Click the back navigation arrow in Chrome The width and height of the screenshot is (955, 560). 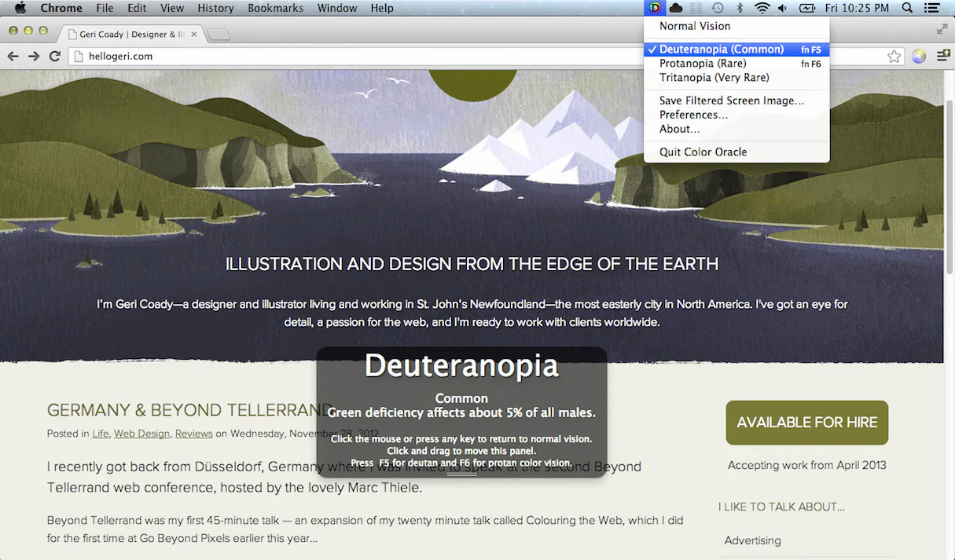[13, 56]
